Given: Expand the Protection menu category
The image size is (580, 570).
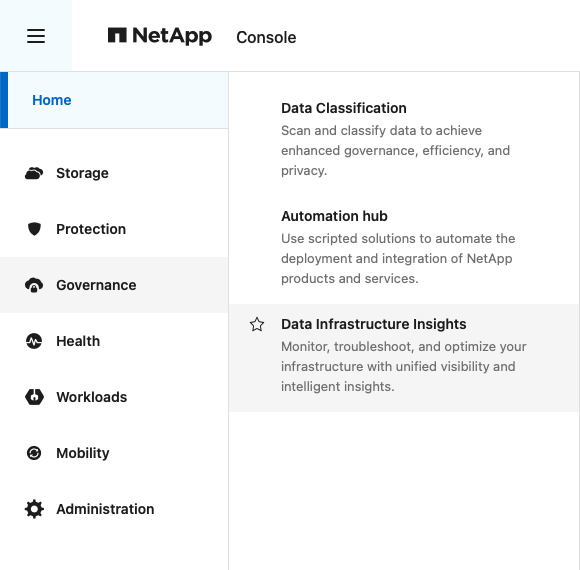Looking at the screenshot, I should click(114, 229).
